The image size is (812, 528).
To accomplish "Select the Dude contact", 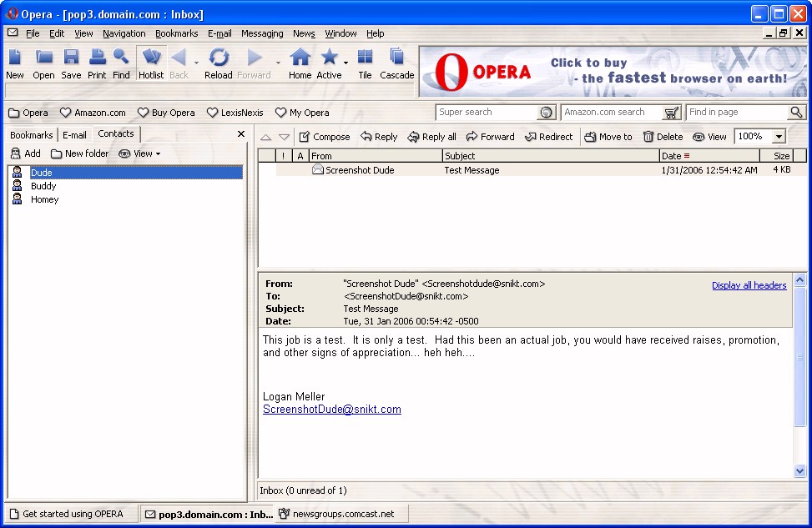I will click(126, 173).
